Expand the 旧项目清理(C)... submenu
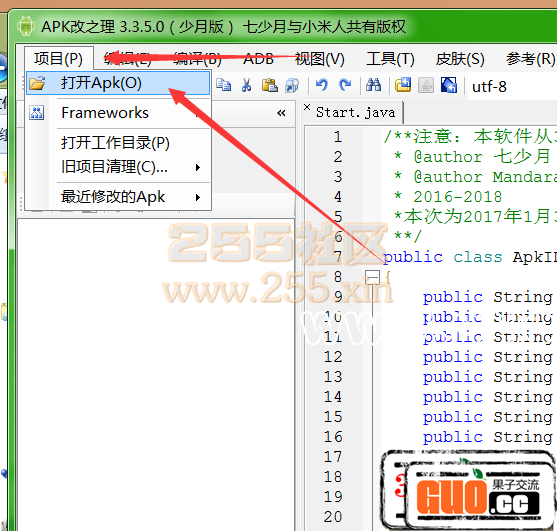The height and width of the screenshot is (531, 557). (118, 167)
